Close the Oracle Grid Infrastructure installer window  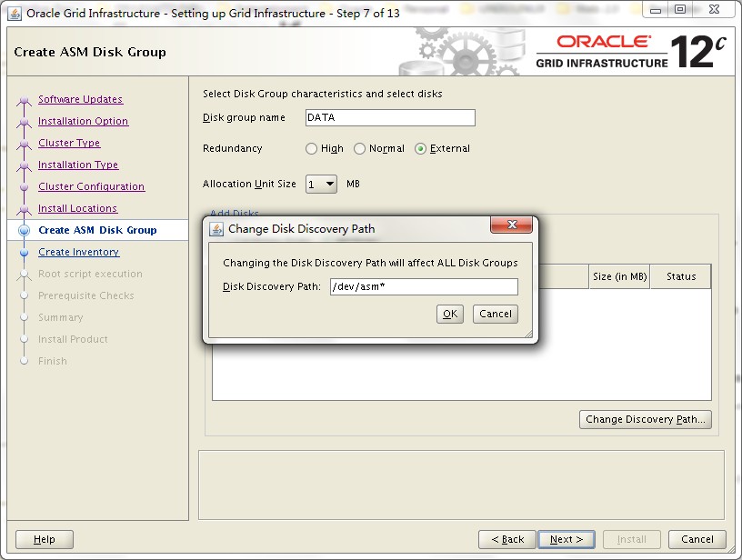[715, 9]
